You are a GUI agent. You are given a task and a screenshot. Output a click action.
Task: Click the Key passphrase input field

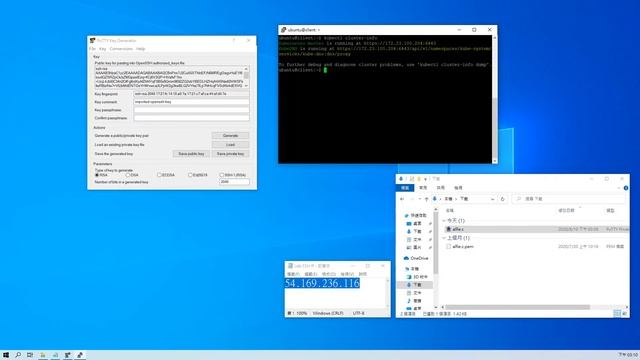click(191, 110)
